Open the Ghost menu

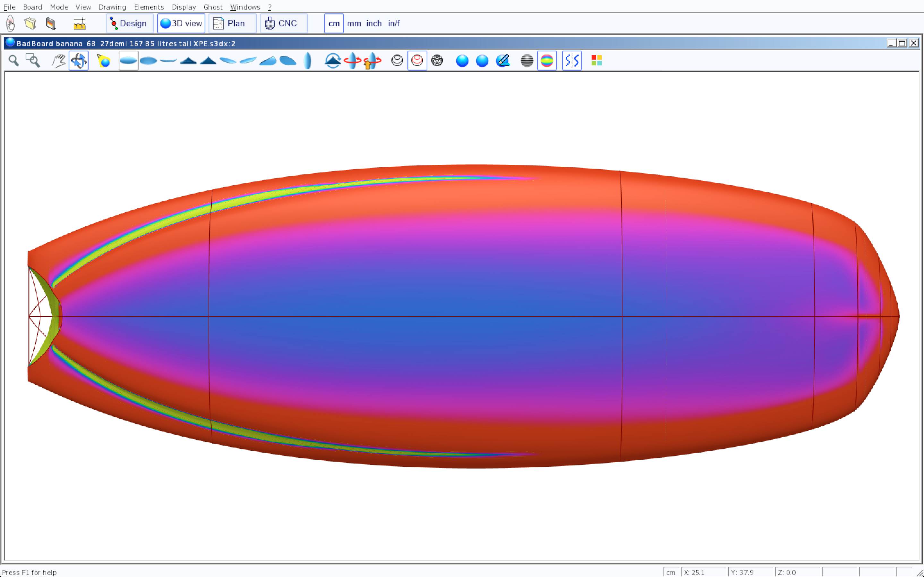[213, 7]
